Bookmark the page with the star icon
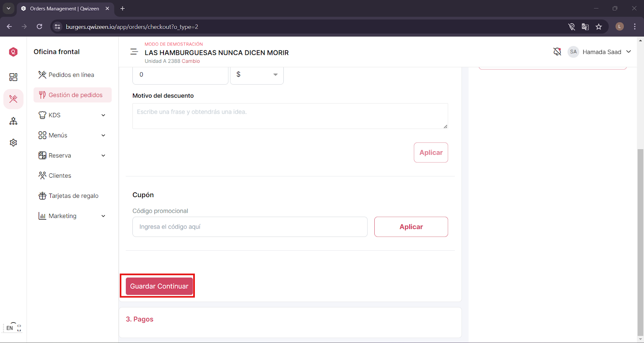 click(599, 27)
